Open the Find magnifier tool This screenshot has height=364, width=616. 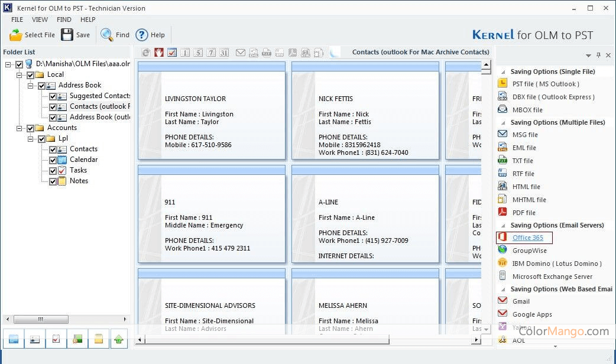[x=107, y=35]
